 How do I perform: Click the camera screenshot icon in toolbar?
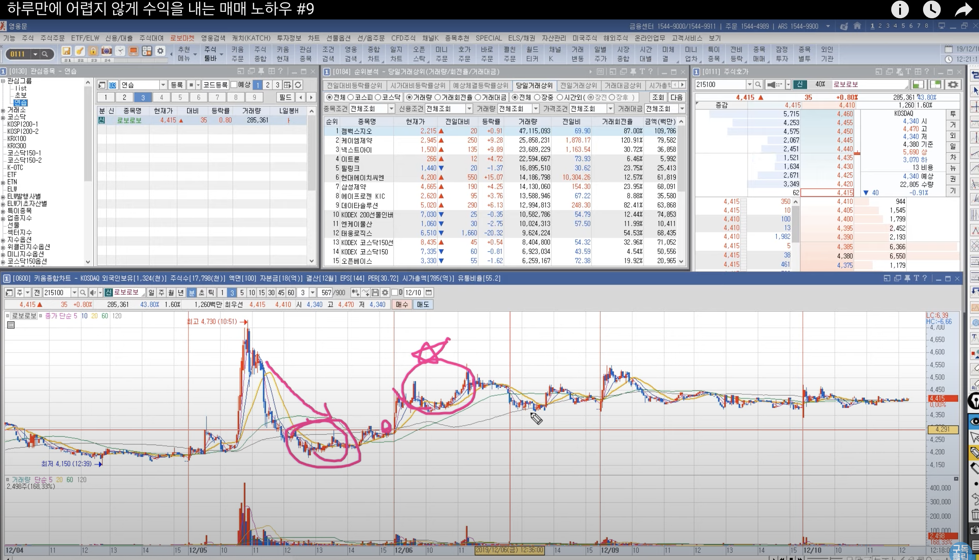pos(107,51)
